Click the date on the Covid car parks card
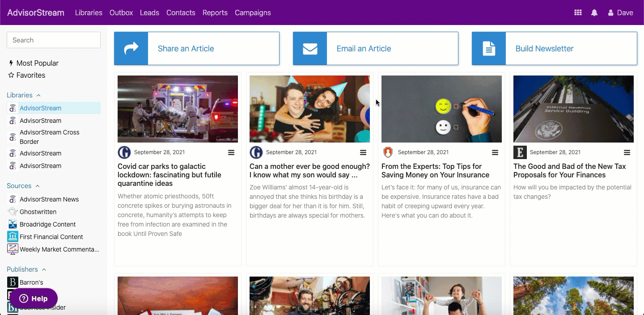Image resolution: width=644 pixels, height=315 pixels. pyautogui.click(x=159, y=152)
